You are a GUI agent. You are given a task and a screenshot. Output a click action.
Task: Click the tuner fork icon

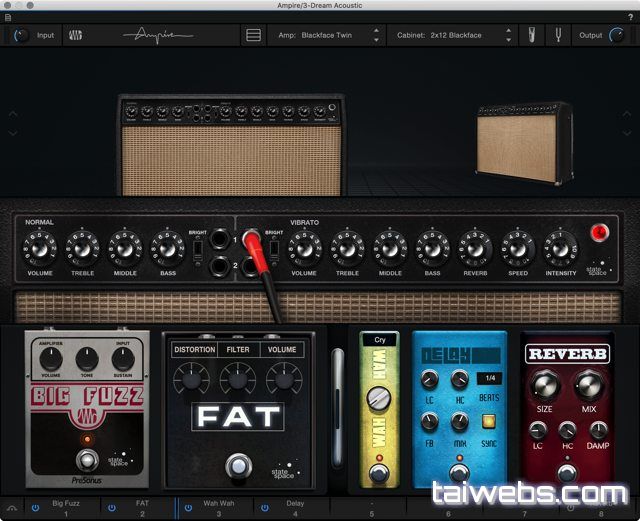tap(558, 35)
